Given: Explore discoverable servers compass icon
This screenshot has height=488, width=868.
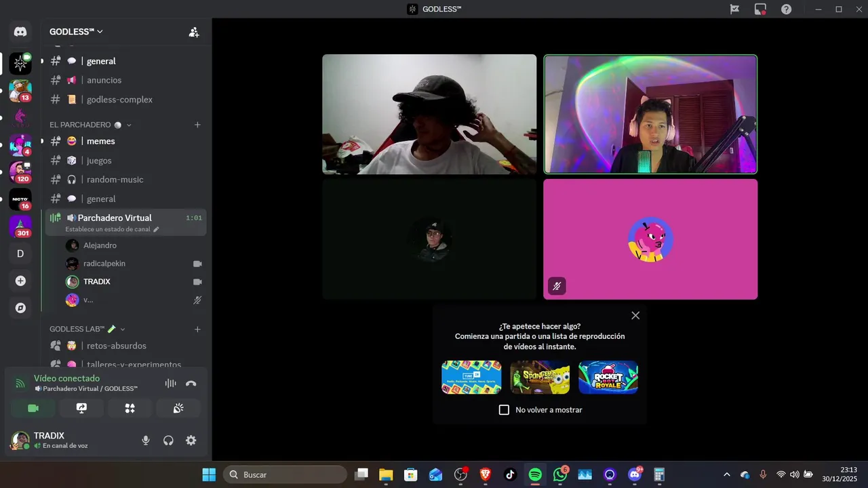Looking at the screenshot, I should [20, 308].
